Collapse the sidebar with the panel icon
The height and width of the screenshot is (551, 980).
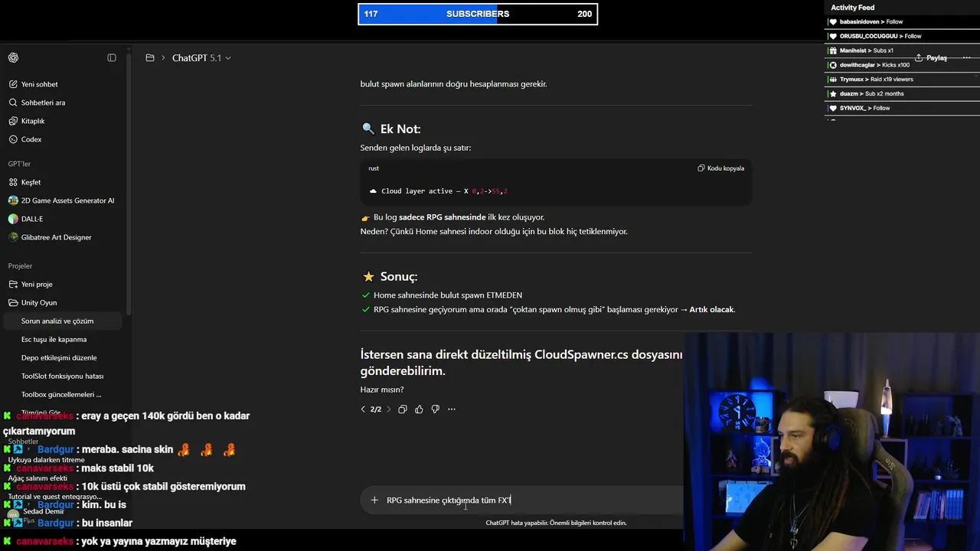tap(112, 58)
